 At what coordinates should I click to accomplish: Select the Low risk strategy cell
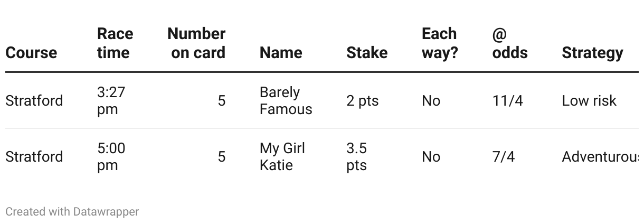(589, 101)
